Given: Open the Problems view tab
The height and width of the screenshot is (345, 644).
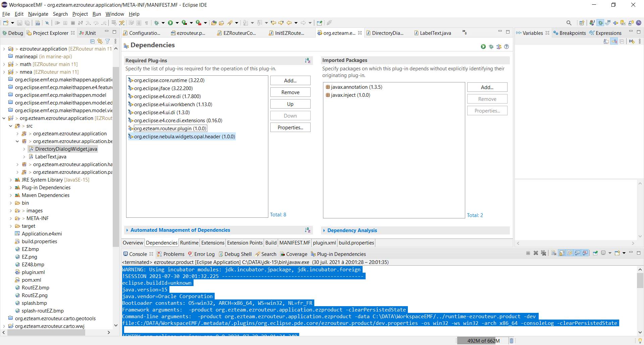Looking at the screenshot, I should click(x=170, y=254).
